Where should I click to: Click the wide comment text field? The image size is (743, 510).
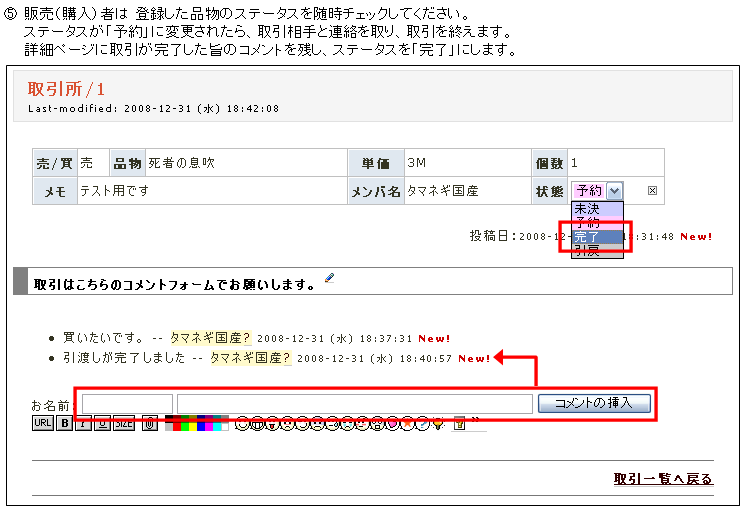(354, 404)
